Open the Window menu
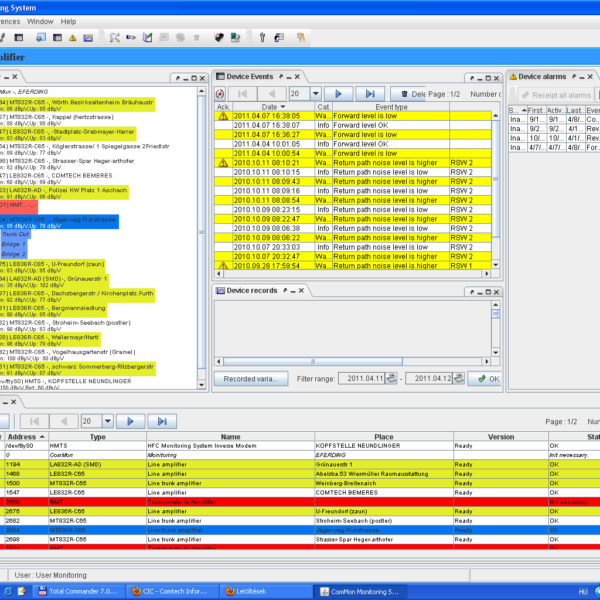The height and width of the screenshot is (600, 600). click(x=41, y=20)
